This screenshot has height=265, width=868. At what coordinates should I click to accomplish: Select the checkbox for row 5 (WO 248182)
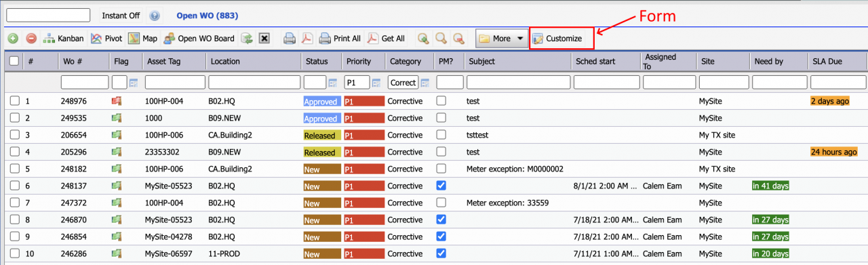point(14,169)
